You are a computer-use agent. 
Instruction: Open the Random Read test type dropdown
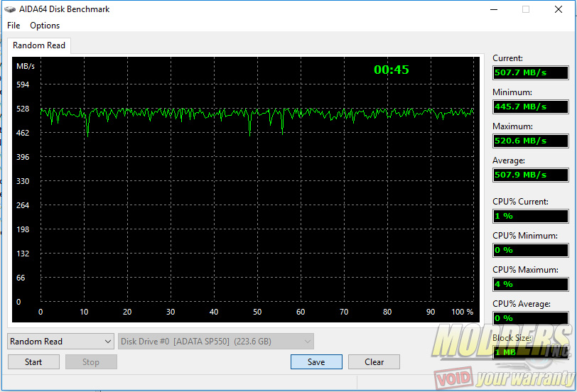point(60,342)
